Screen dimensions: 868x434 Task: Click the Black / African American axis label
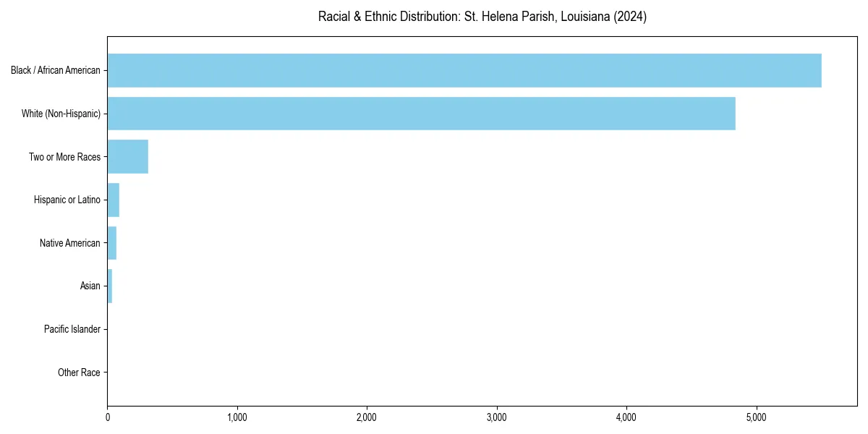click(56, 70)
